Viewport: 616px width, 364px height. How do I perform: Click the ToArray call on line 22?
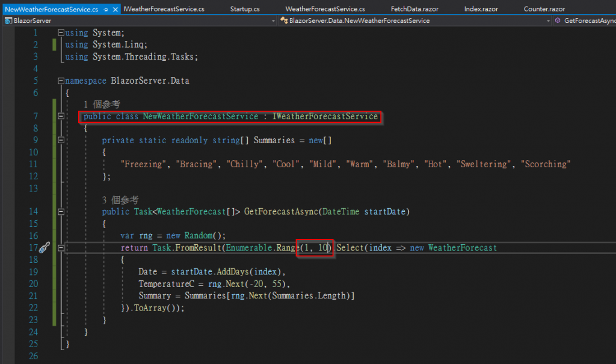(150, 308)
